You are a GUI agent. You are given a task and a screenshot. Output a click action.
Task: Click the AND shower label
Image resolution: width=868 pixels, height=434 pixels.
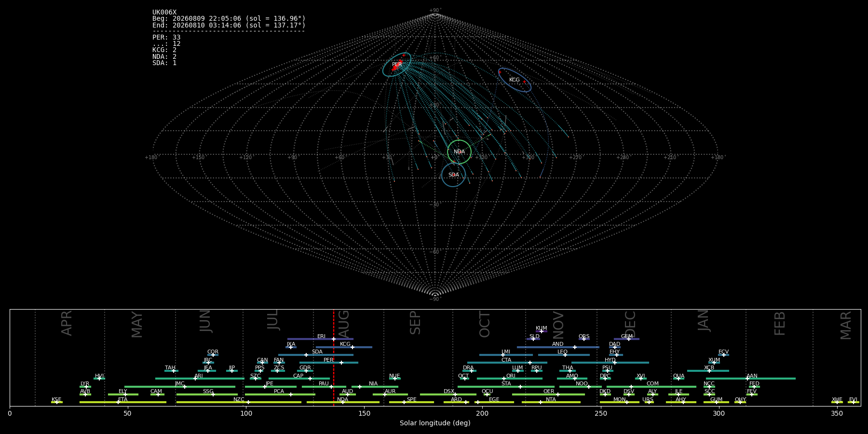[558, 344]
